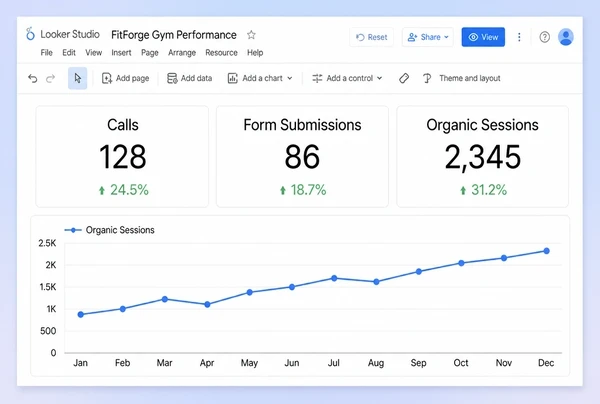600x404 pixels.
Task: Click the Apr data point on chart
Action: pyautogui.click(x=207, y=305)
